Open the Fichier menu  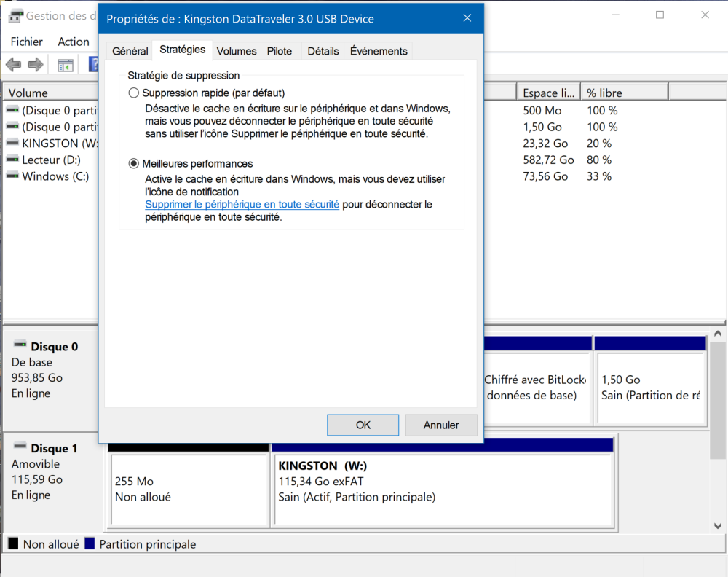coord(27,42)
